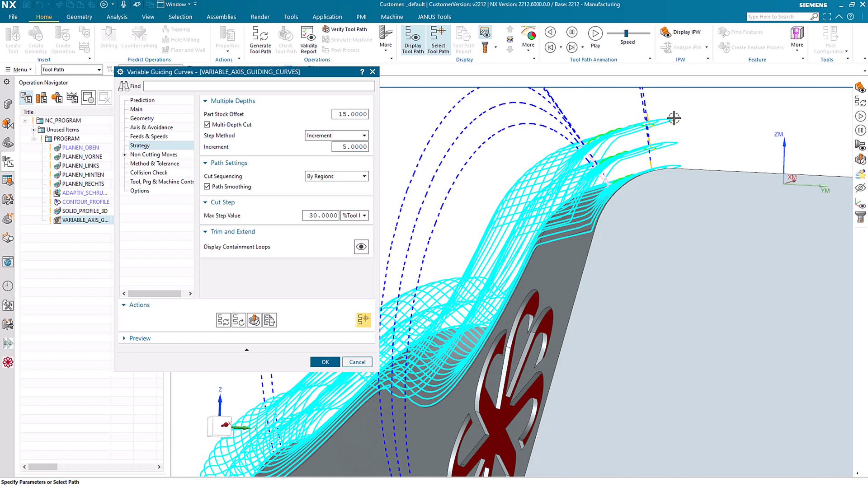Click the Part Stock Offset value field

click(x=350, y=114)
